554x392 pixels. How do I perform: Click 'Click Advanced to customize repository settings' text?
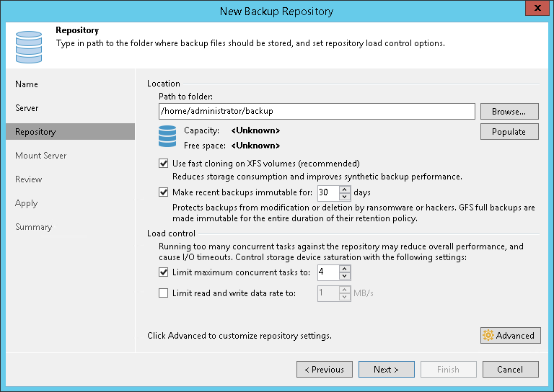tap(239, 336)
